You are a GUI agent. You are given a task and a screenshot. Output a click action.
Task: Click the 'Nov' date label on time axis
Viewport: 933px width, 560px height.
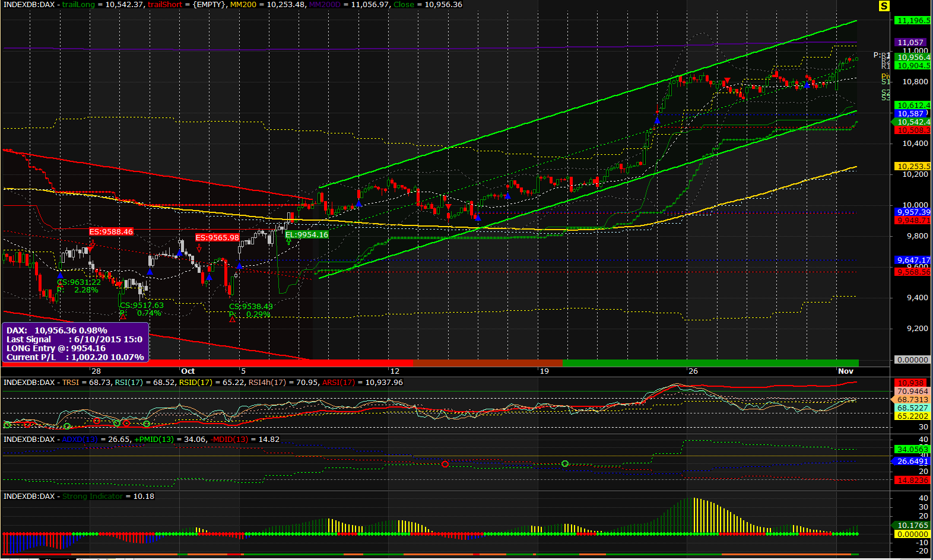point(846,371)
